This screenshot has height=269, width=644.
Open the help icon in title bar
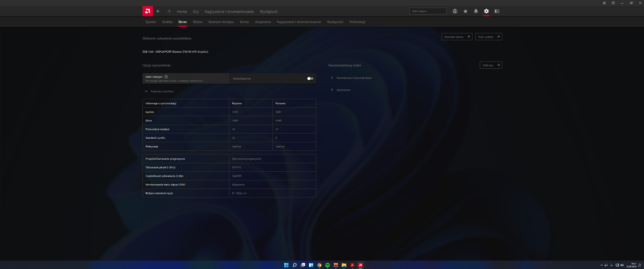pos(613,3)
